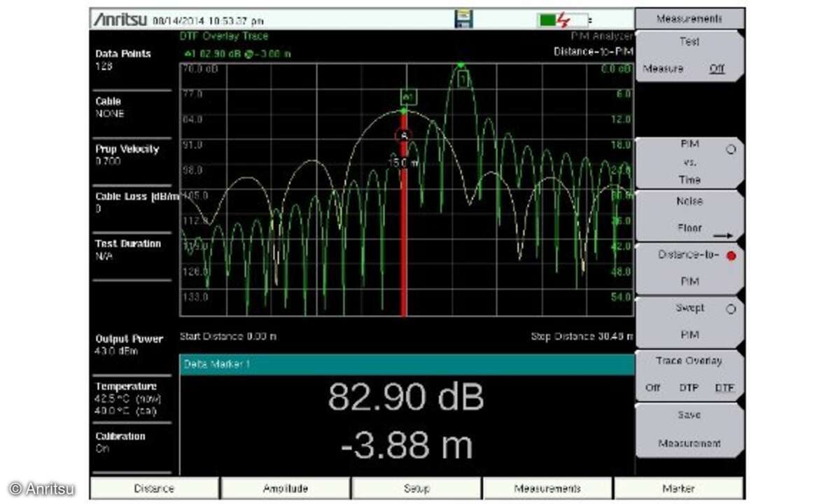Open the Marker menu tab
Screen dimensions: 840x504
[678, 488]
